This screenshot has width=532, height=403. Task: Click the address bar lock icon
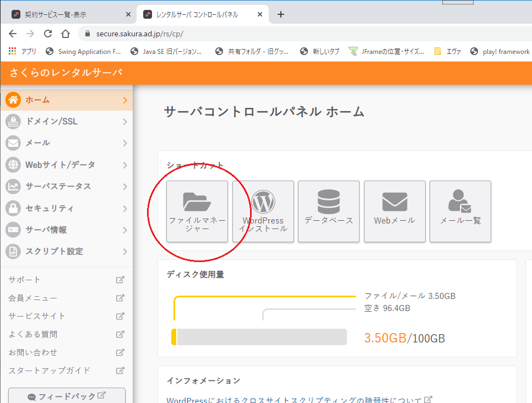[x=88, y=34]
